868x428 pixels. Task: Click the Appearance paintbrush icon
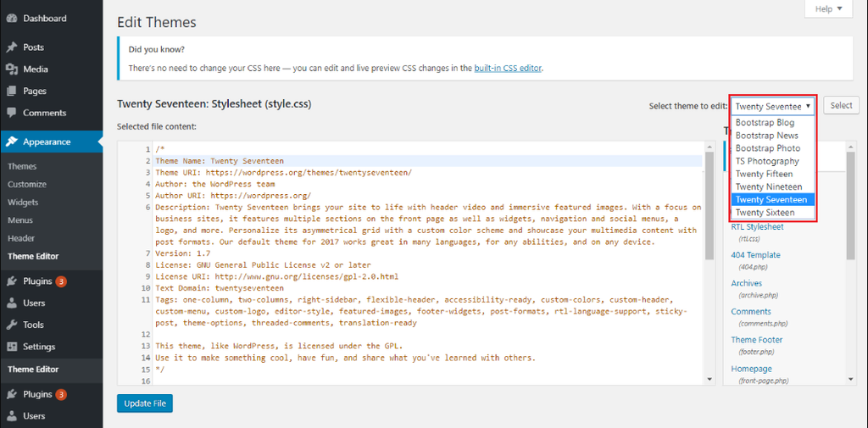pos(12,142)
